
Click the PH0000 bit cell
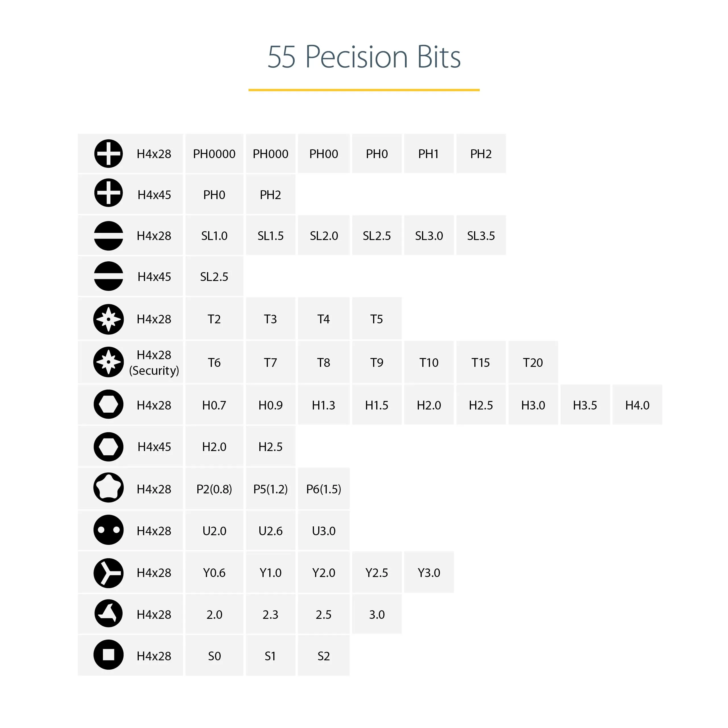pos(214,154)
